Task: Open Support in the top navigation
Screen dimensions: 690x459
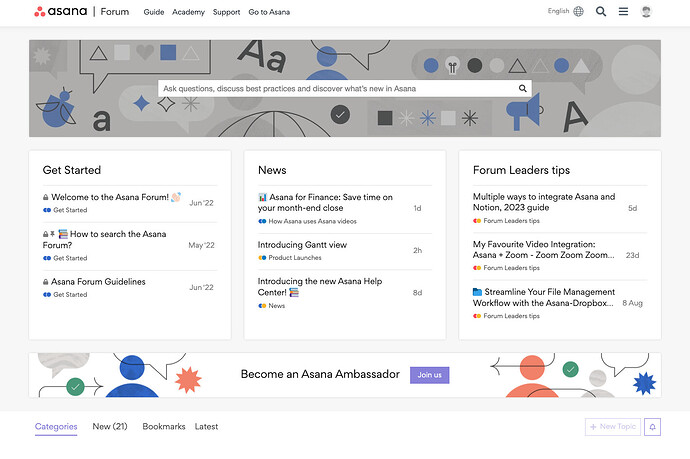Action: [227, 12]
